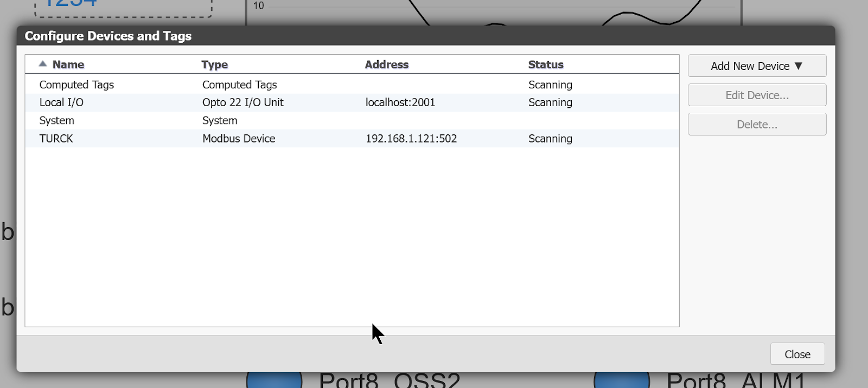Click the System type cell
The height and width of the screenshot is (388, 868).
[x=220, y=121]
